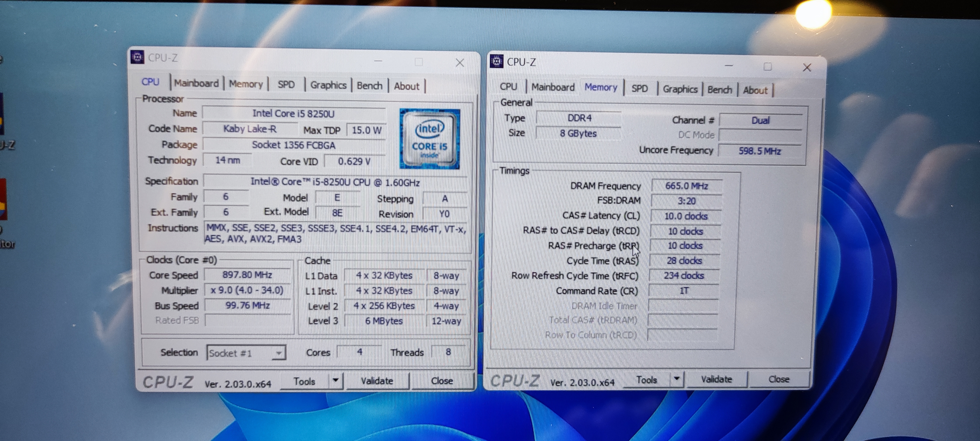980x441 pixels.
Task: Switch to Mainboard tab in left window
Action: point(196,83)
